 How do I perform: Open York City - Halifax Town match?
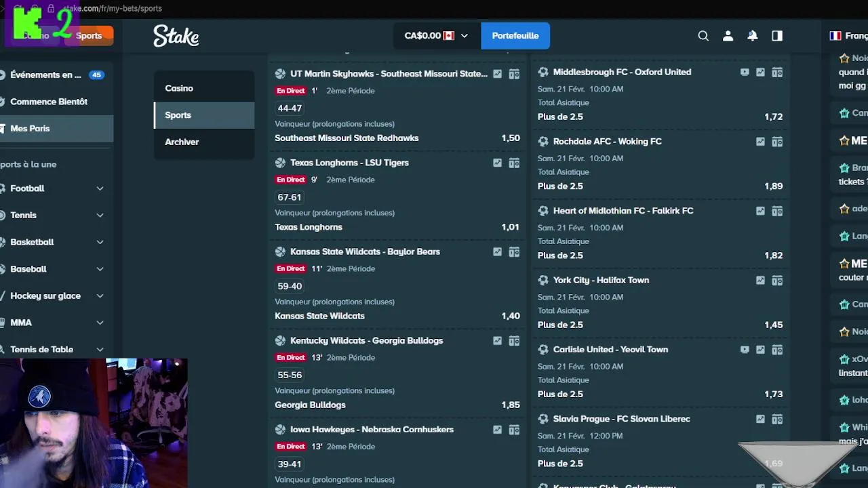coord(601,280)
